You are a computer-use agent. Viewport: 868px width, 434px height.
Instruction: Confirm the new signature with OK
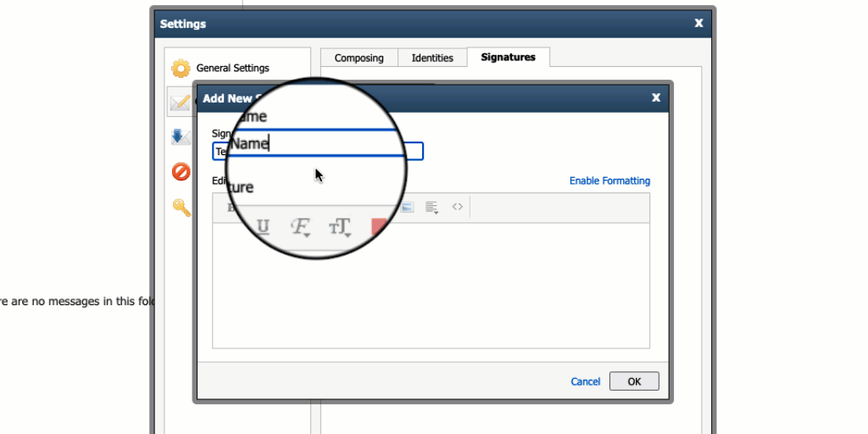coord(634,381)
